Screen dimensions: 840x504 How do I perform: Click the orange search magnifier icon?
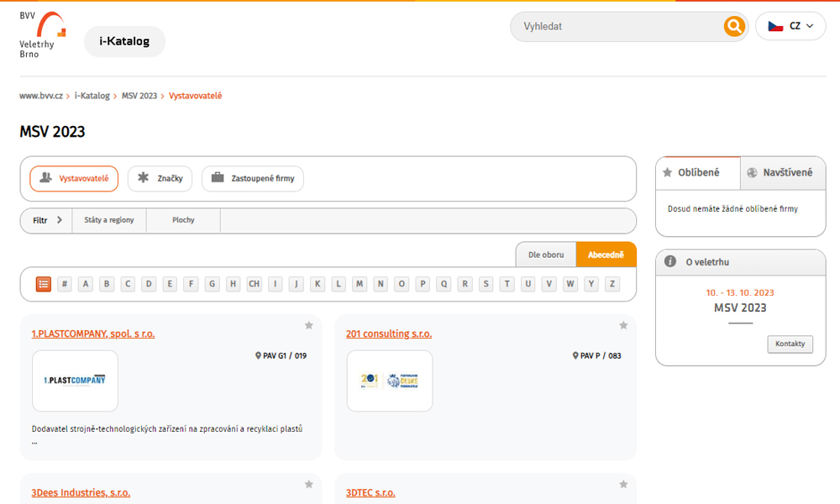coord(734,26)
